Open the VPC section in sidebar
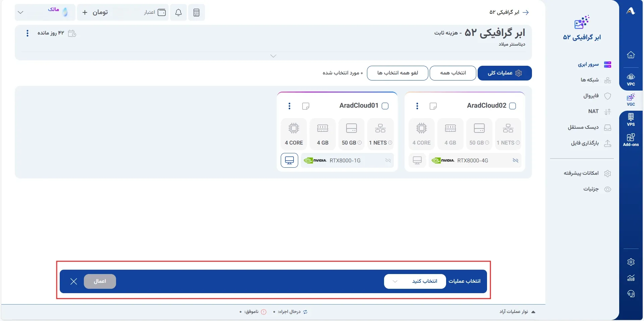Viewport: 644px width, 321px height. pyautogui.click(x=631, y=80)
